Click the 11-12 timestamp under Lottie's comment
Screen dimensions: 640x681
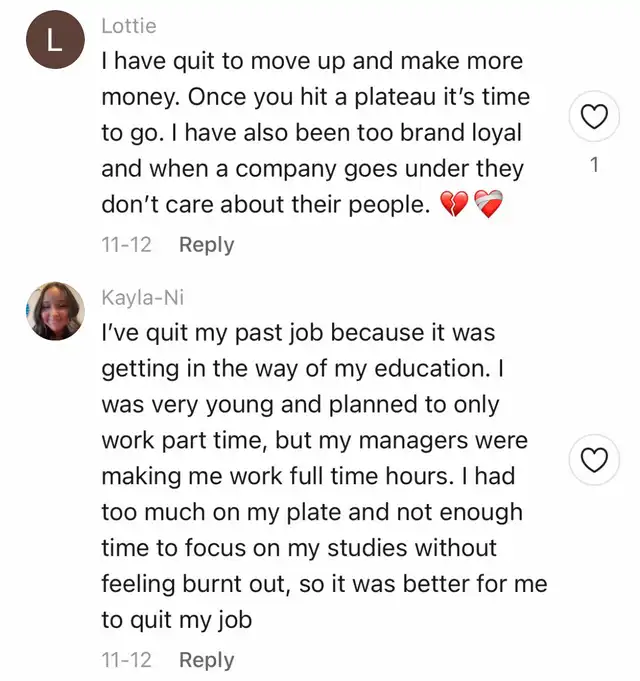125,245
